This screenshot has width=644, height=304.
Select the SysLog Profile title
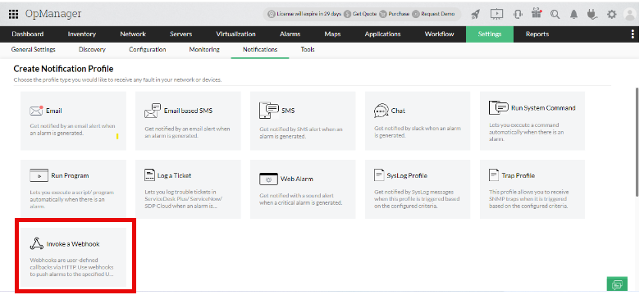click(x=407, y=175)
